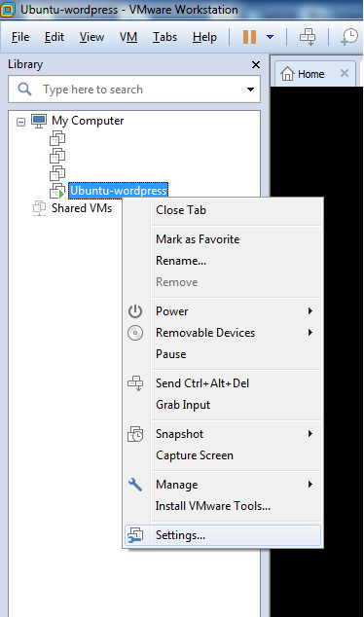Open the Power submenu
This screenshot has height=617, width=364.
(x=223, y=311)
